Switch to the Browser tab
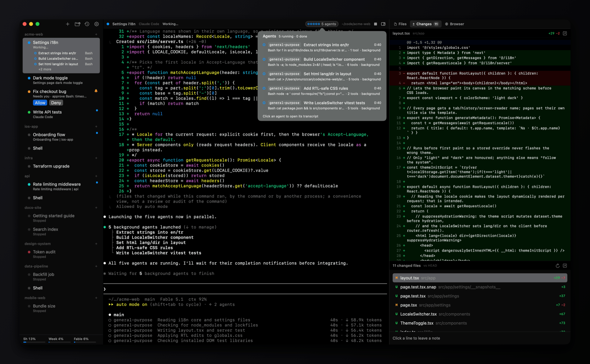Screen dimensions: 590x364 click(454, 24)
